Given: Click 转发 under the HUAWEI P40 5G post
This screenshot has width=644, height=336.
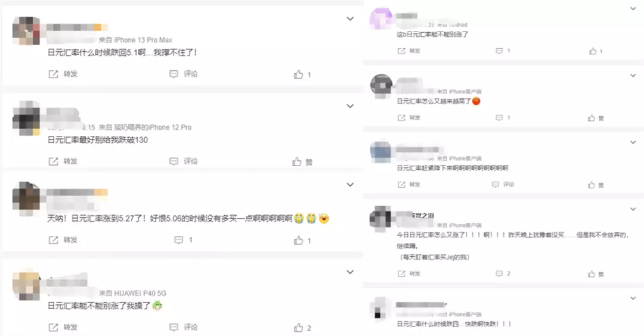Looking at the screenshot, I should click(63, 327).
